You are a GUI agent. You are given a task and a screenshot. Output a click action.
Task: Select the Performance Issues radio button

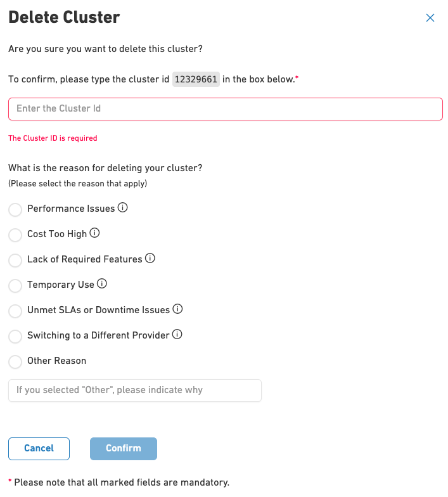pyautogui.click(x=15, y=210)
